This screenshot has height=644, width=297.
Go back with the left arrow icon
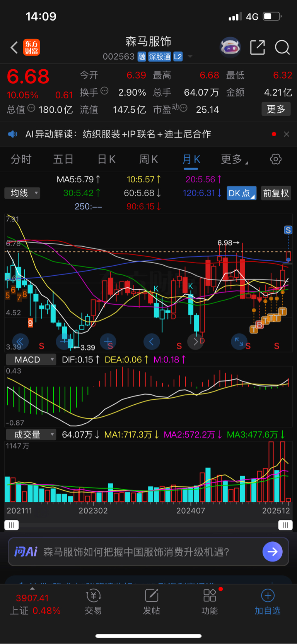14,48
